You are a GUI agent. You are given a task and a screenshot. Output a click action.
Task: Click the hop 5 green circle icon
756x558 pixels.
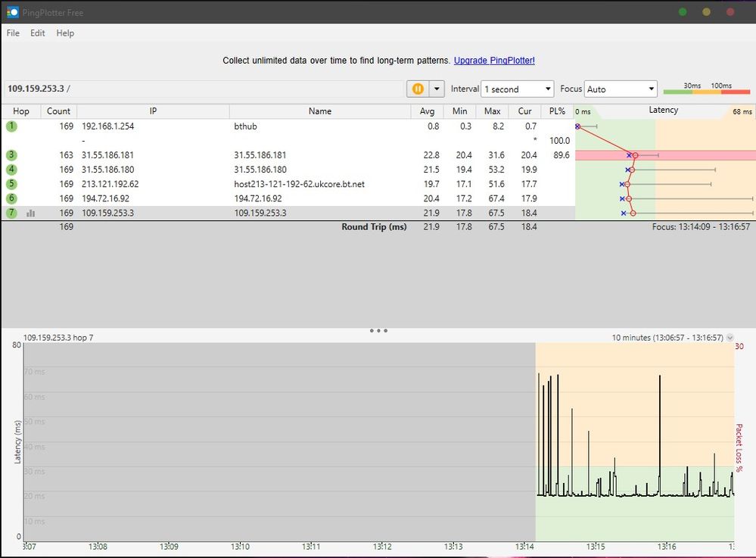pyautogui.click(x=11, y=184)
